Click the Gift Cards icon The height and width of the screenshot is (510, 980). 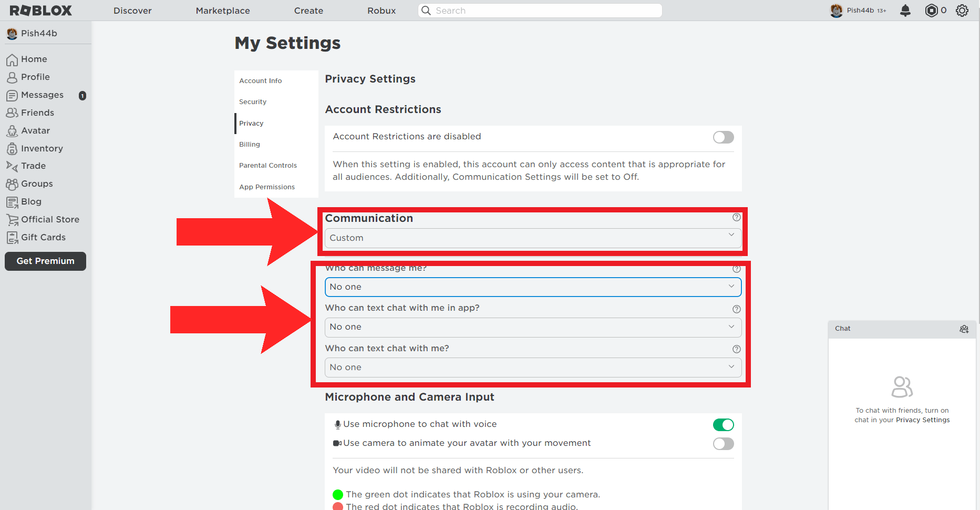[x=12, y=238]
